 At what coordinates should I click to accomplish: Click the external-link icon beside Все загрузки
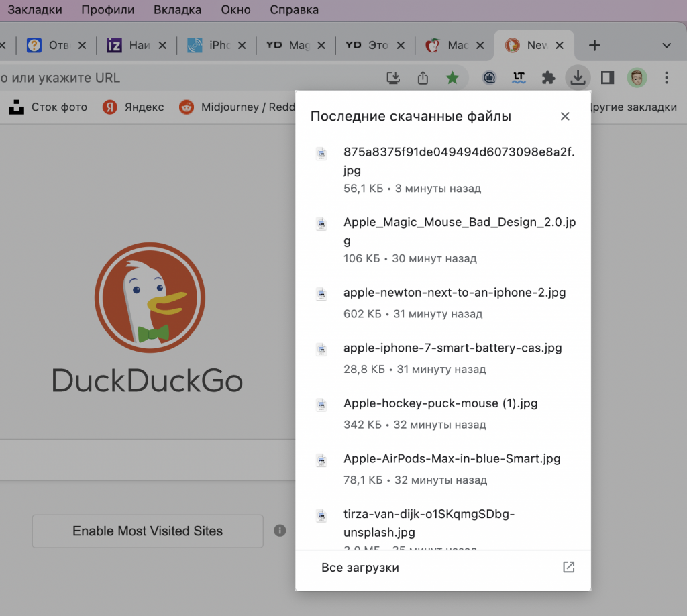(568, 567)
